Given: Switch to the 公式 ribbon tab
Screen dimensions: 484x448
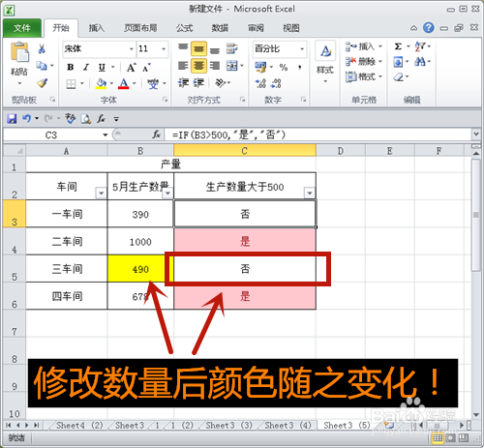Looking at the screenshot, I should point(185,28).
